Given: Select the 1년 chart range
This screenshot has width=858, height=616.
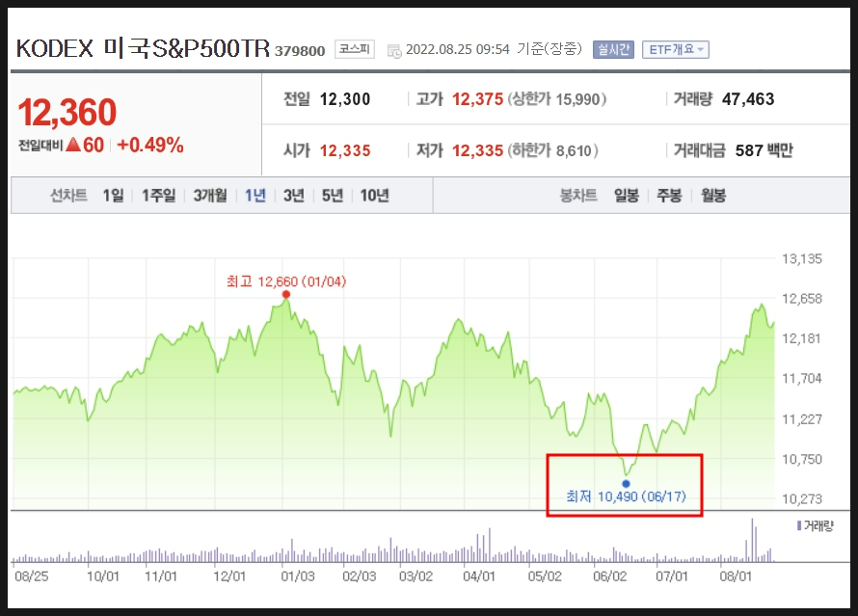Looking at the screenshot, I should [255, 196].
